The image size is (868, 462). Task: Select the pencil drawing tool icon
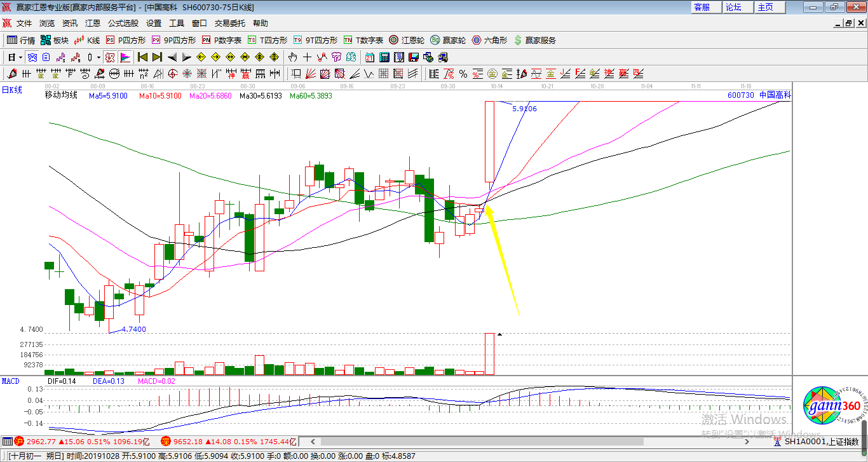(x=11, y=73)
